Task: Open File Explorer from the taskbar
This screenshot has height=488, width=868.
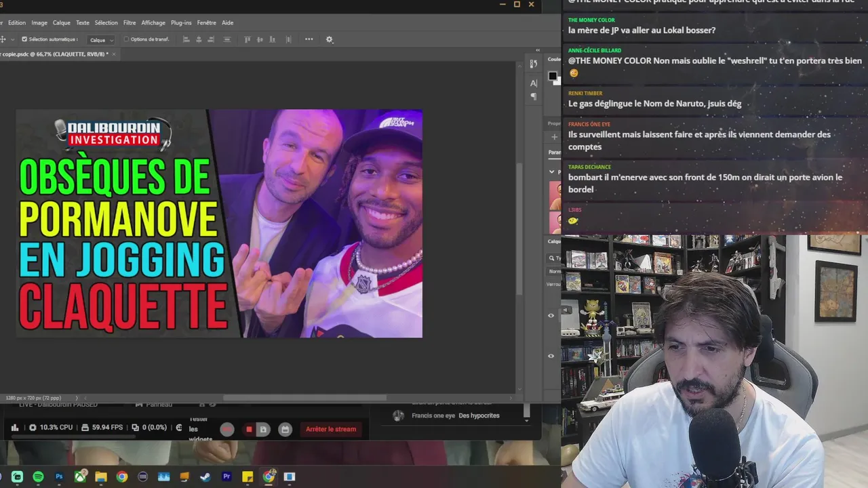Action: tap(101, 477)
